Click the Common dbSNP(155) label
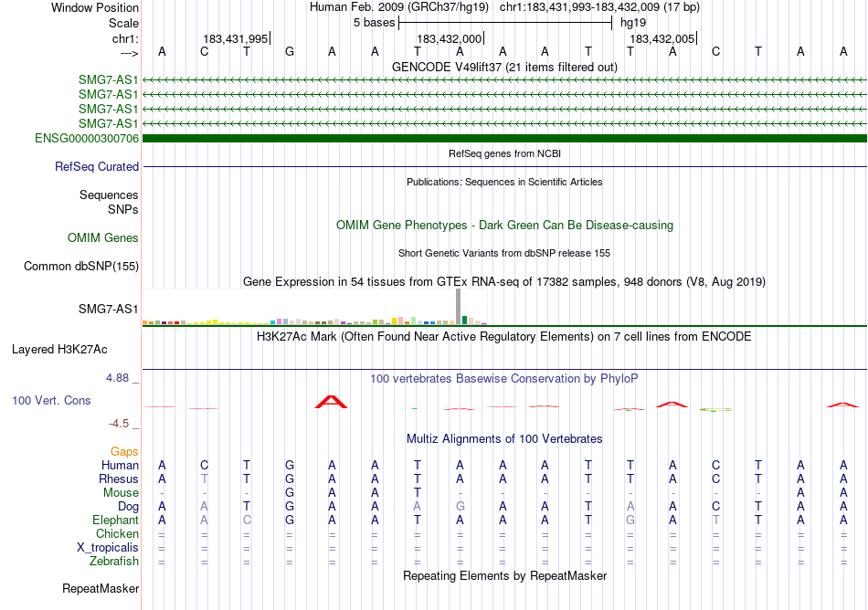Screen dimensions: 868x610 tap(80, 266)
